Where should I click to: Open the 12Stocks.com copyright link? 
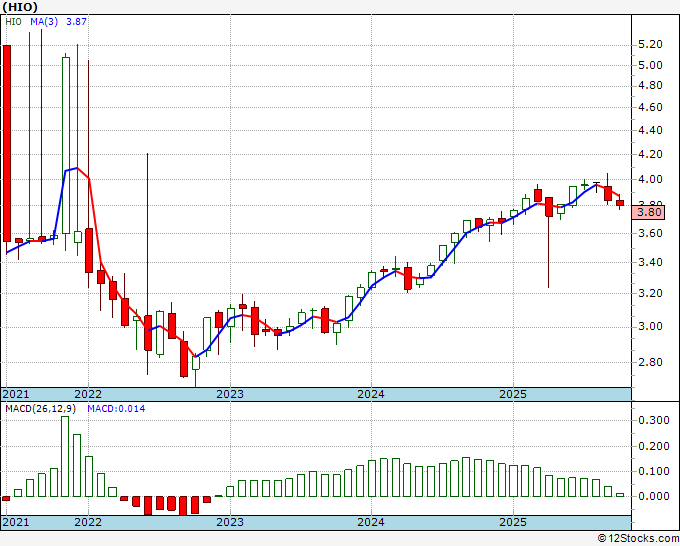coord(638,539)
